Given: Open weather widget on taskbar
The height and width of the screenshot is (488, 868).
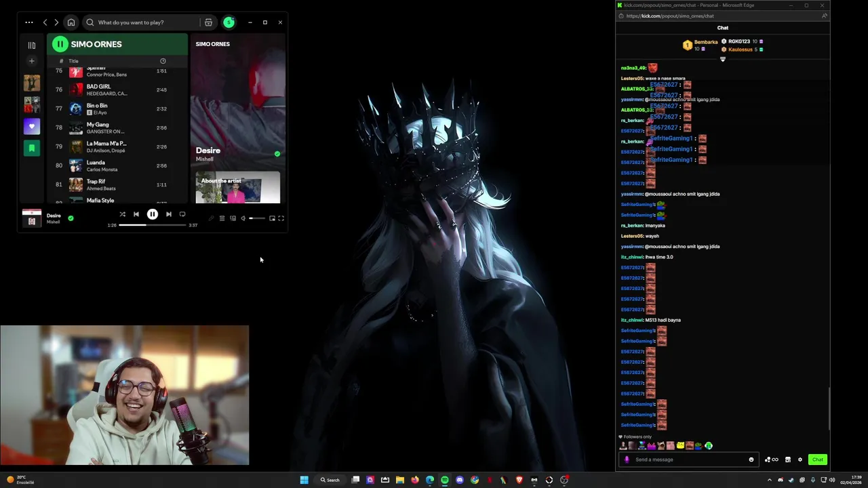Looking at the screenshot, I should click(x=20, y=480).
